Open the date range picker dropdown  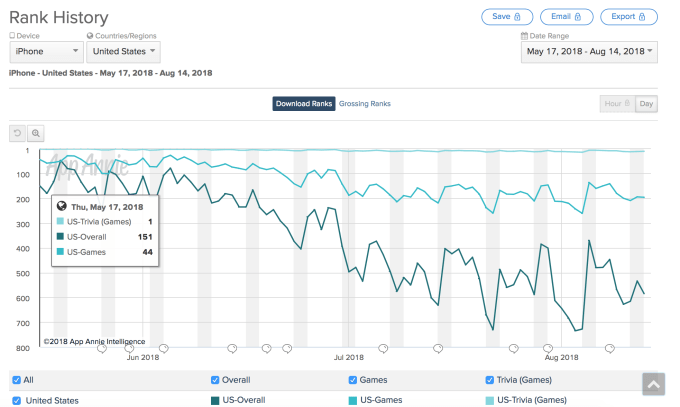click(589, 51)
